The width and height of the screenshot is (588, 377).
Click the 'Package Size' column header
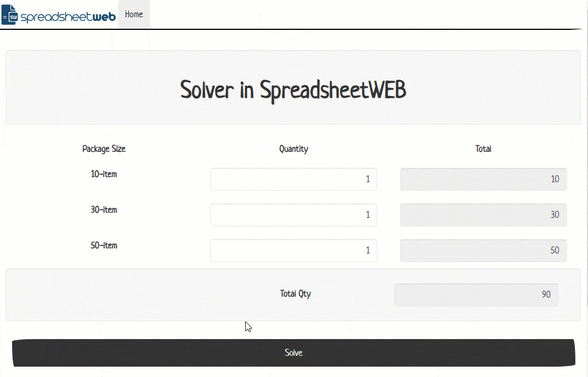click(x=104, y=149)
